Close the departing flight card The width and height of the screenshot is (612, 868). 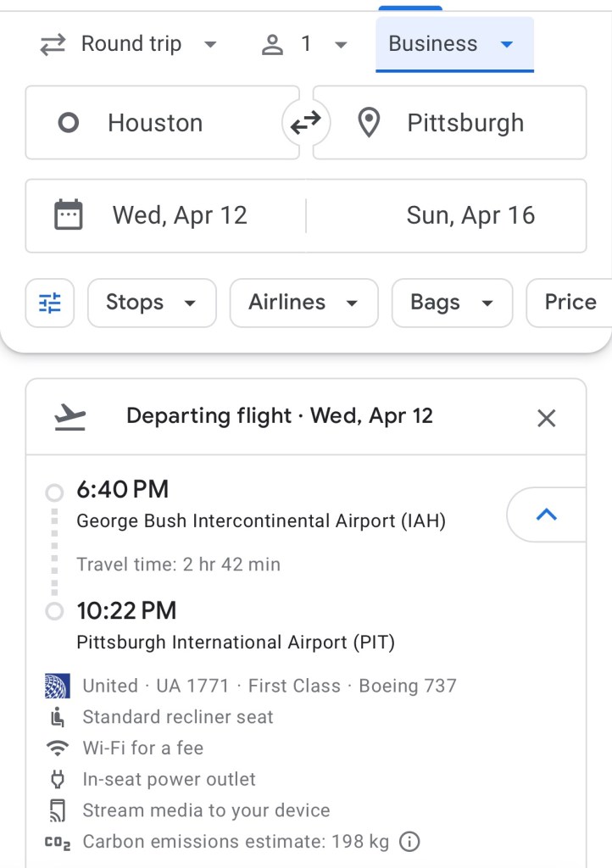point(547,417)
